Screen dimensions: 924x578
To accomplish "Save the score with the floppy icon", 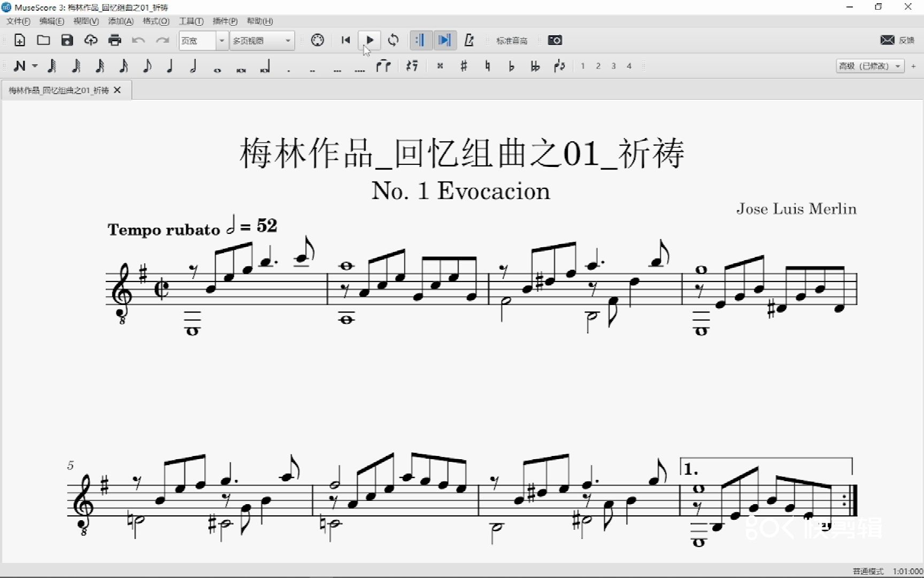I will coord(67,40).
